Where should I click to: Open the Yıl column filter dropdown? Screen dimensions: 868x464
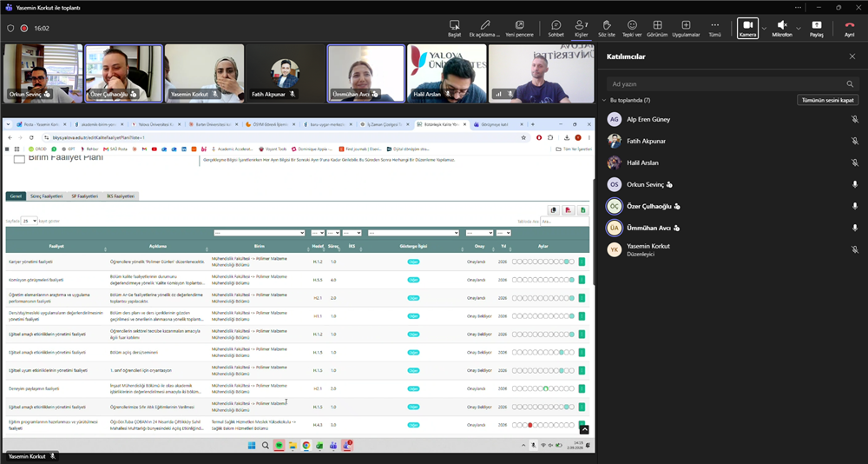(x=503, y=233)
